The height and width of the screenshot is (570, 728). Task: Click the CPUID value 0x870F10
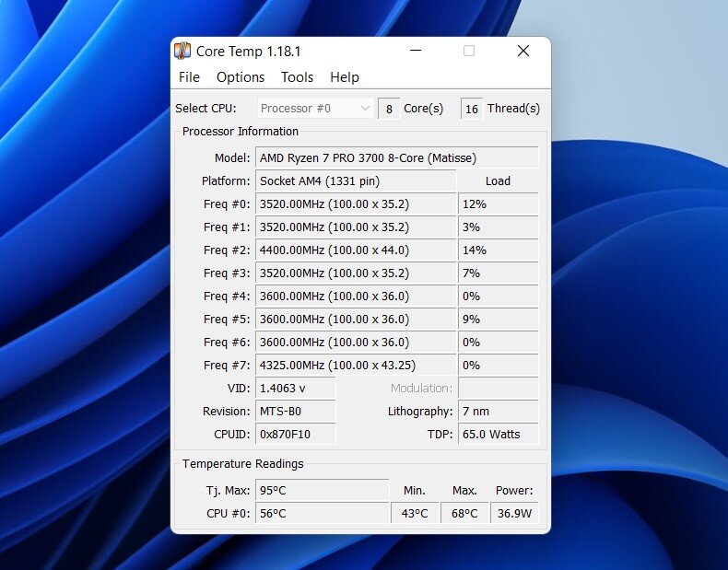295,434
